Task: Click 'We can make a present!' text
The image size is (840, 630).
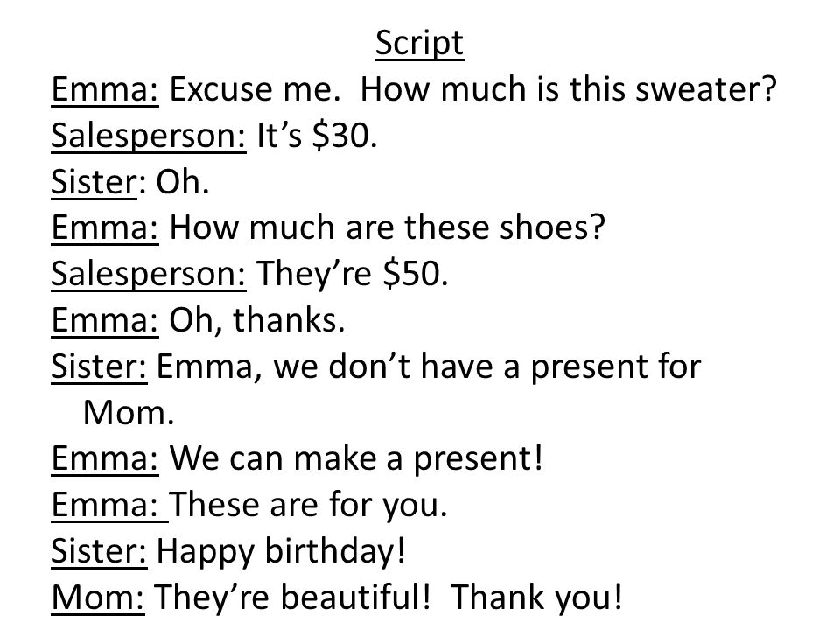Action: point(357,459)
